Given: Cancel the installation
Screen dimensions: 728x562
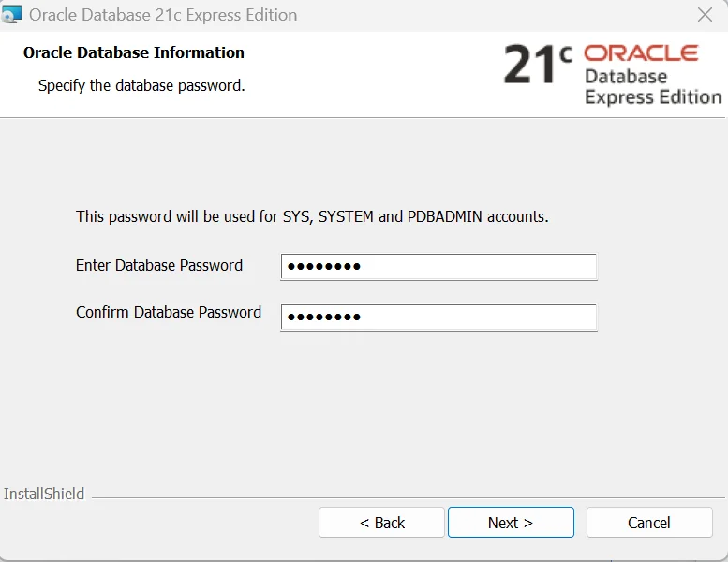Looking at the screenshot, I should click(649, 523).
